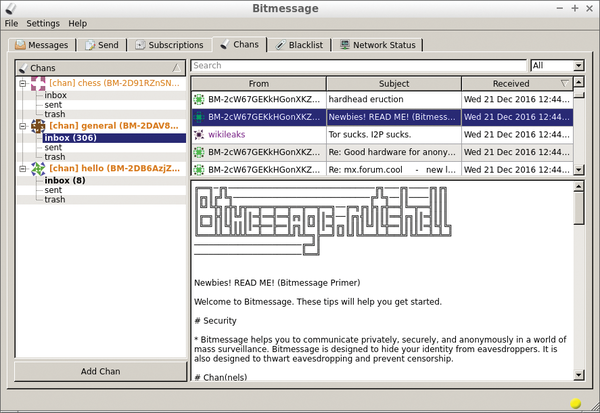Screen dimensions: 600x413
Task: Open trash under general chan
Action: pos(55,157)
